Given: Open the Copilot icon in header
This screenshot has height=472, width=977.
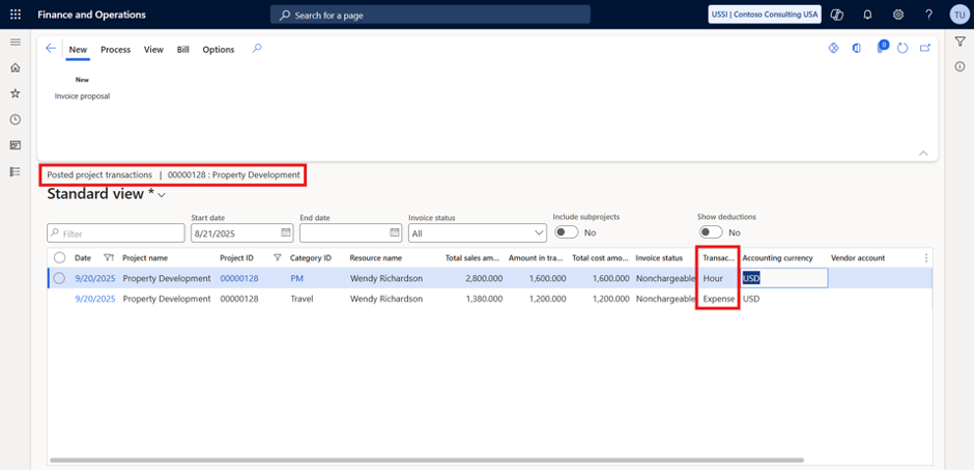Looking at the screenshot, I should 837,14.
